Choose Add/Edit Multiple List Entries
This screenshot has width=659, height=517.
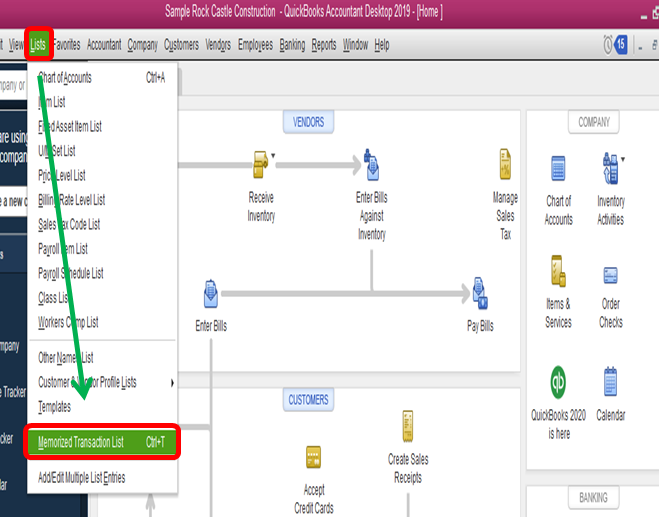point(102,478)
